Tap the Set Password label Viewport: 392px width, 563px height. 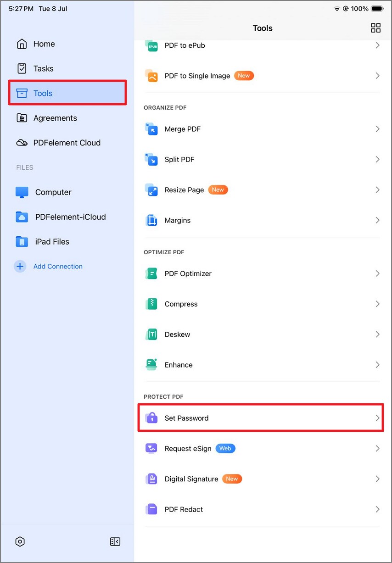point(186,418)
